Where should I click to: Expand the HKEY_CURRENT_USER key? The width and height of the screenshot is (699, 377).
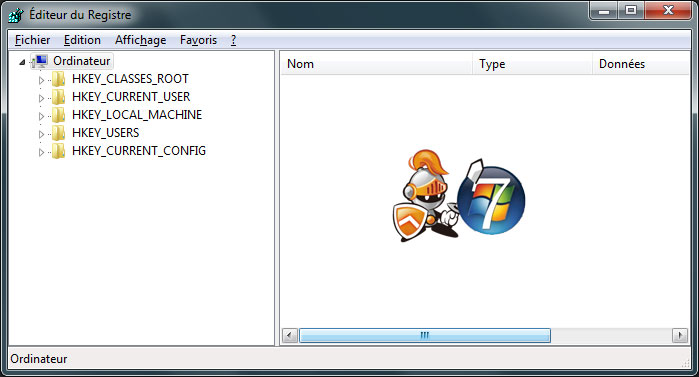[41, 98]
